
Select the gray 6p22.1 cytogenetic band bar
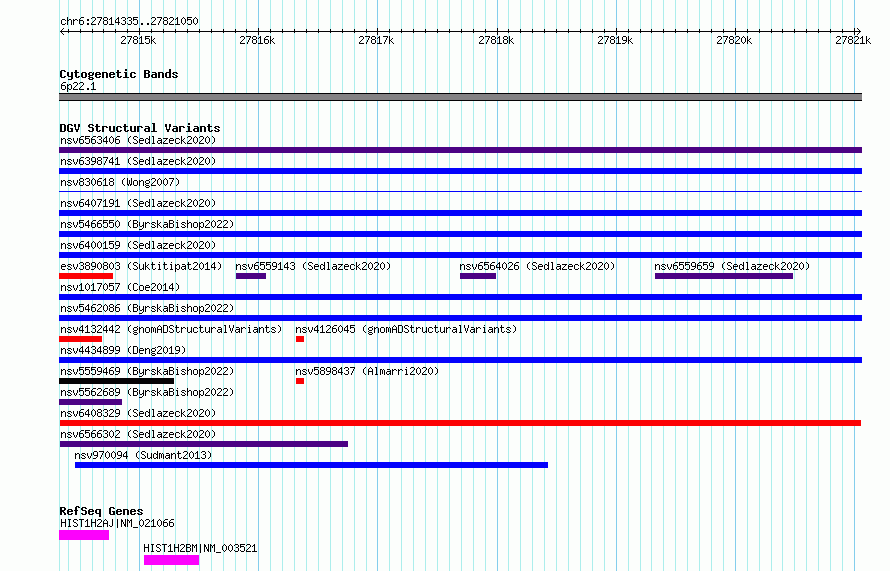[460, 97]
